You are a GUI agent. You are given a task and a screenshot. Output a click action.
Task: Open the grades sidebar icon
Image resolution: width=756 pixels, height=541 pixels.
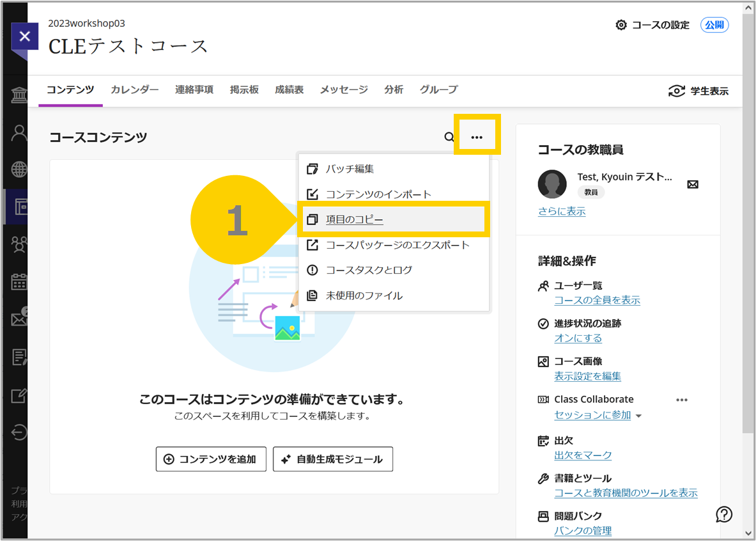pos(19,357)
